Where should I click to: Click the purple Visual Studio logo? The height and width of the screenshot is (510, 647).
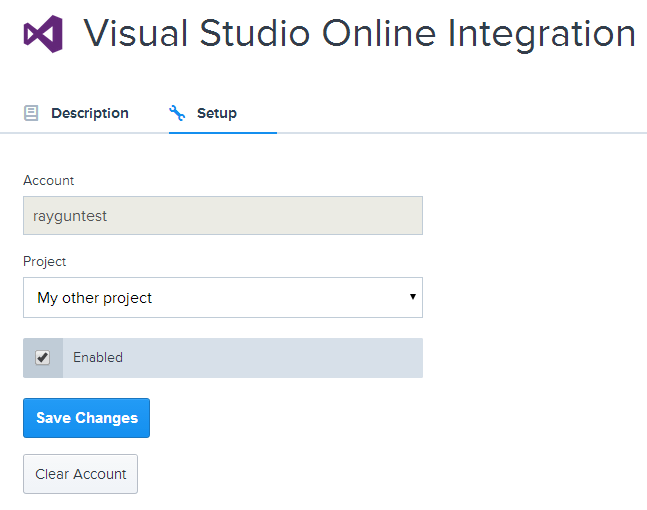(x=43, y=34)
